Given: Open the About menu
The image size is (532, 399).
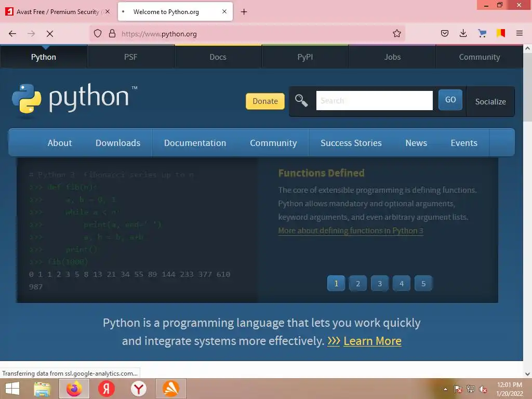Looking at the screenshot, I should point(60,143).
